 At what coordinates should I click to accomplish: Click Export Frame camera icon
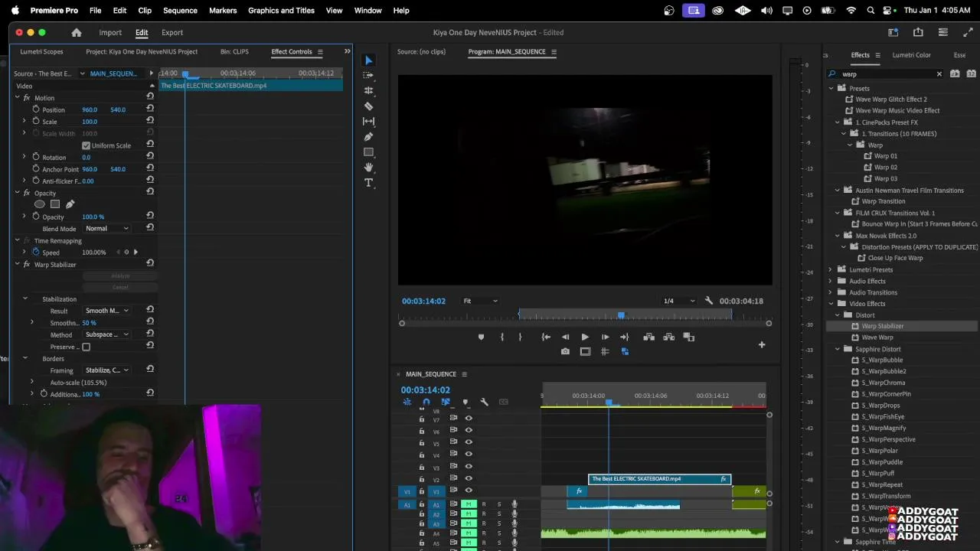tap(565, 352)
